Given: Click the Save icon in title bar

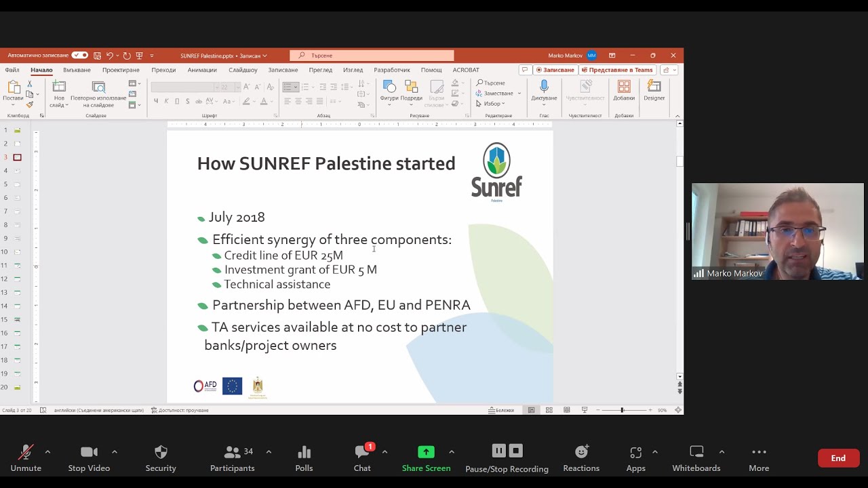Looking at the screenshot, I should coord(98,56).
